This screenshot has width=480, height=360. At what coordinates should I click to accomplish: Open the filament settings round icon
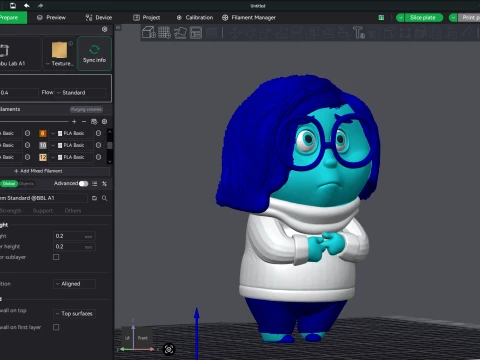click(x=104, y=122)
